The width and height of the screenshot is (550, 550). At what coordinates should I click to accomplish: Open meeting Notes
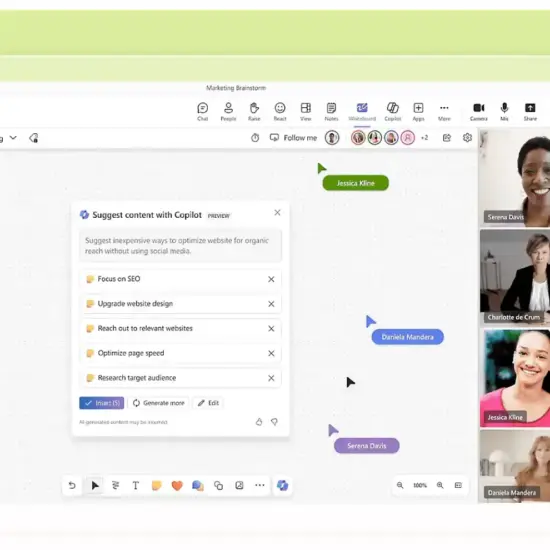click(331, 112)
